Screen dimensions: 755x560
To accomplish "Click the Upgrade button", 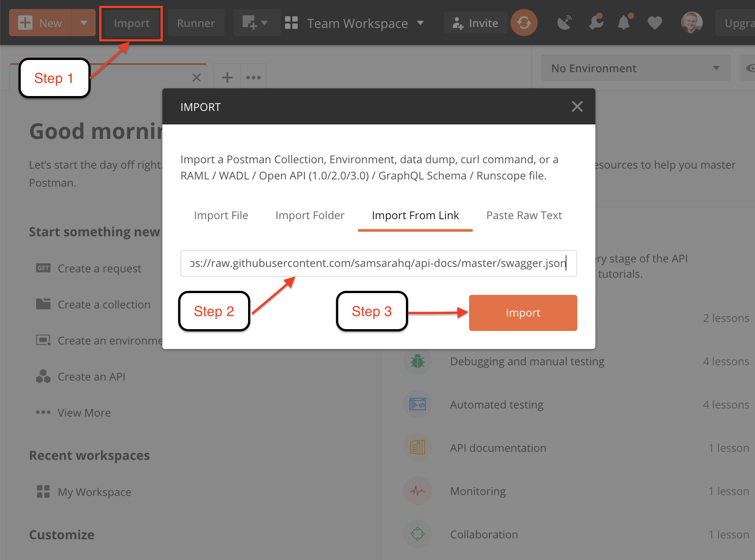I will [736, 23].
